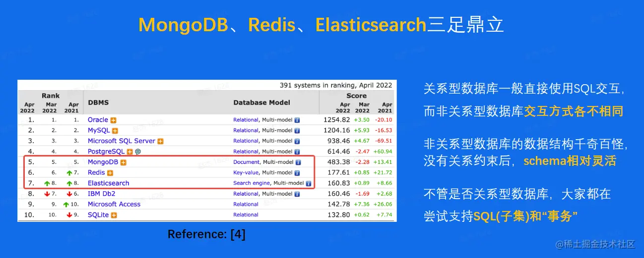Click the info icon in MongoDB's Multi-model cell
The height and width of the screenshot is (258, 644).
[299, 162]
